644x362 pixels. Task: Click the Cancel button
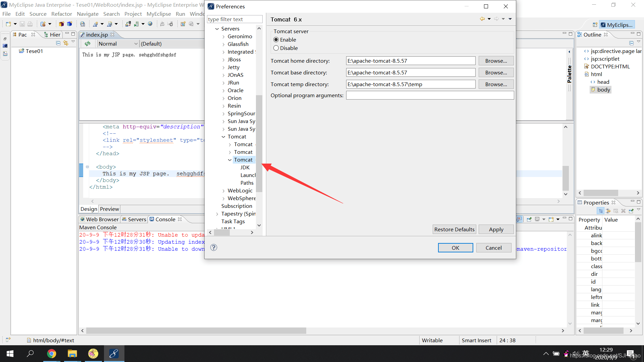pyautogui.click(x=494, y=248)
